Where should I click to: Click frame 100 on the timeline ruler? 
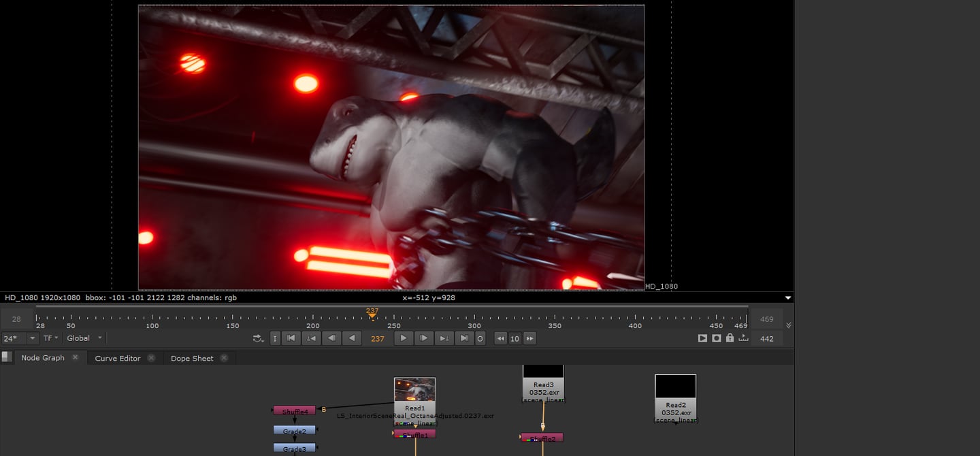152,325
